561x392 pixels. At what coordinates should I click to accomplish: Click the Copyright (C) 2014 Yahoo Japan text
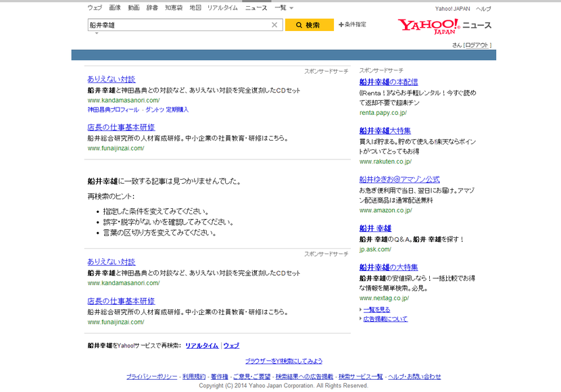[283, 385]
